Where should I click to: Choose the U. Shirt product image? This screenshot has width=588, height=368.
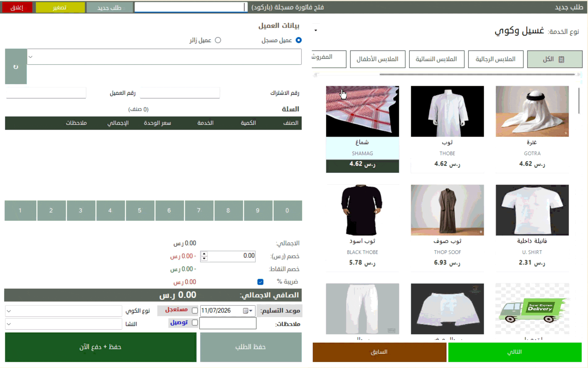click(x=532, y=210)
